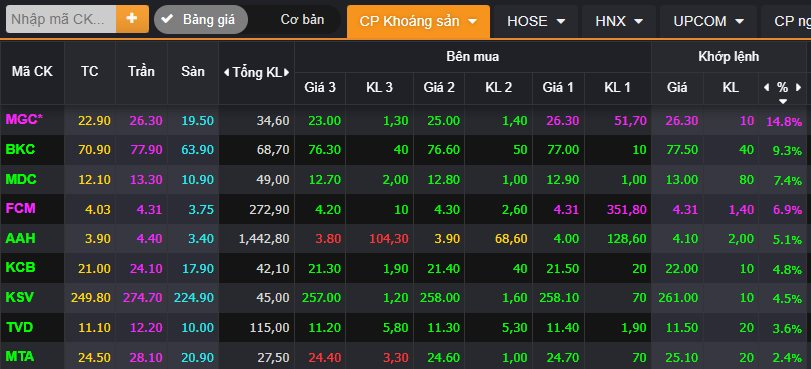Screen dimensions: 811x369
Task: Click the sort arrow under % header
Action: [783, 101]
